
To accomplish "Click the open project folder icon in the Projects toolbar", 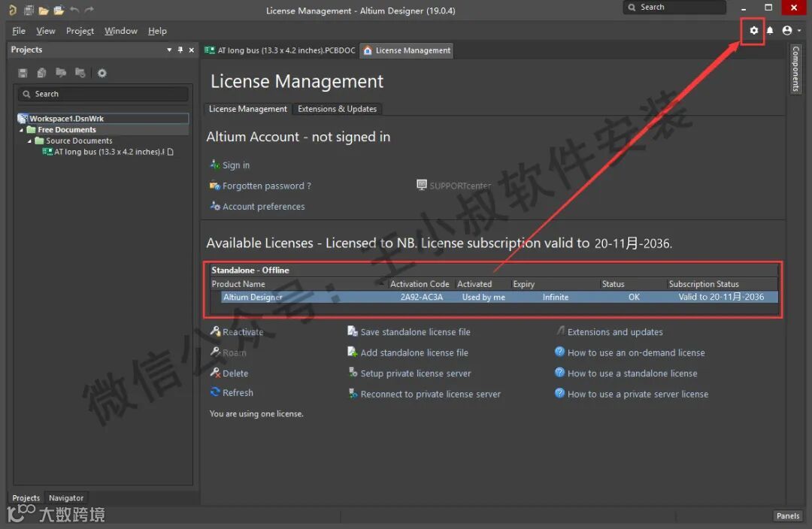I will pyautogui.click(x=61, y=72).
